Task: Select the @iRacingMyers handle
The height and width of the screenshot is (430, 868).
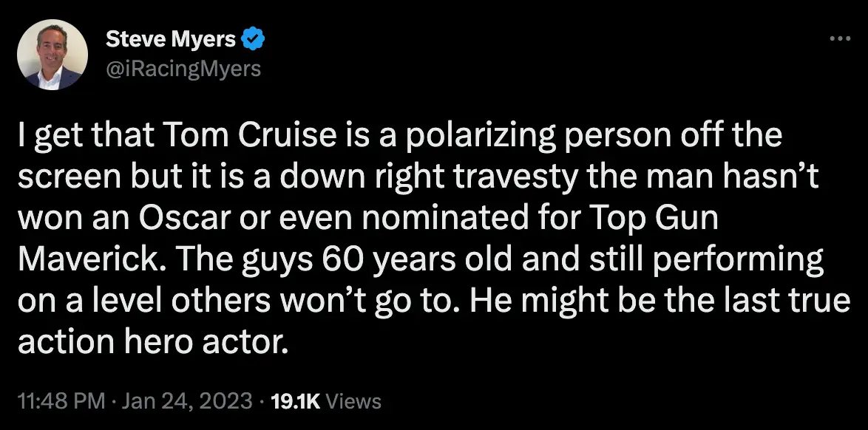Action: pos(183,69)
